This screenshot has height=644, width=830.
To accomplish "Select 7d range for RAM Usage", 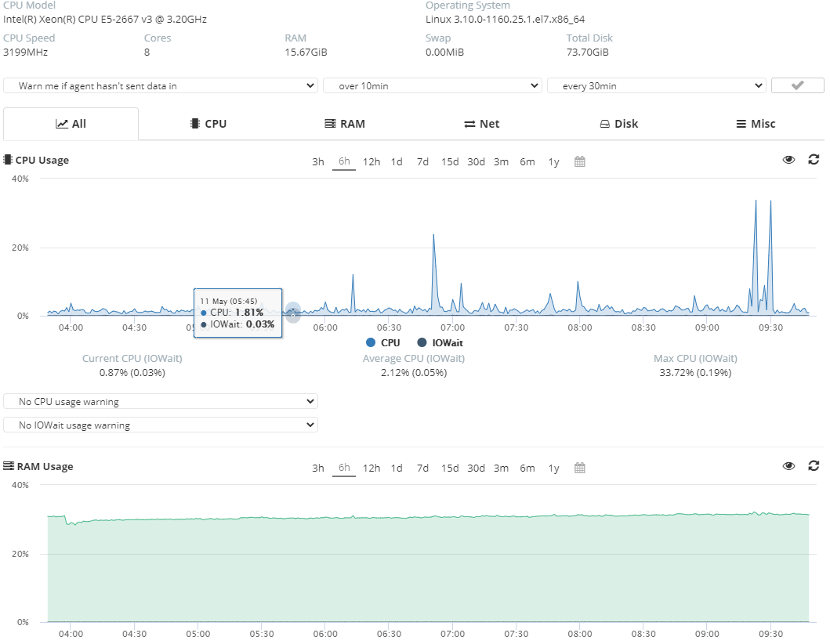I will (x=422, y=469).
